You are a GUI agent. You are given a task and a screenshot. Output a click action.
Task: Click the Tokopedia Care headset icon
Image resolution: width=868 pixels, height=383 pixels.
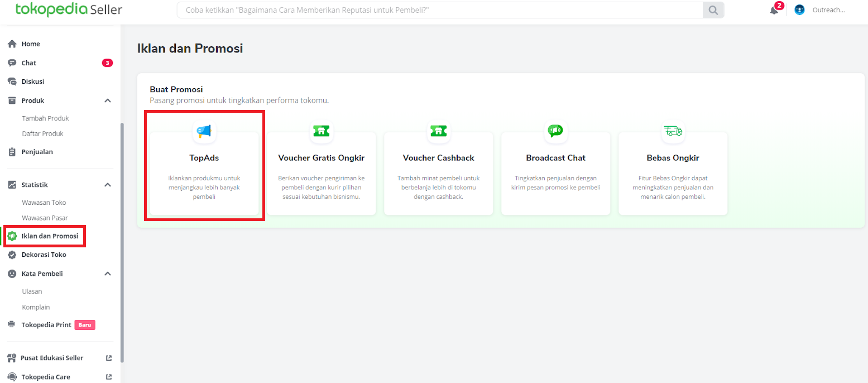[12, 377]
